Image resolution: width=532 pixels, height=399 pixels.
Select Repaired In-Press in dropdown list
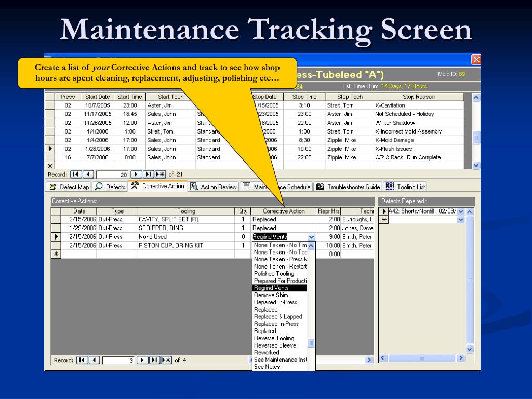pos(280,302)
